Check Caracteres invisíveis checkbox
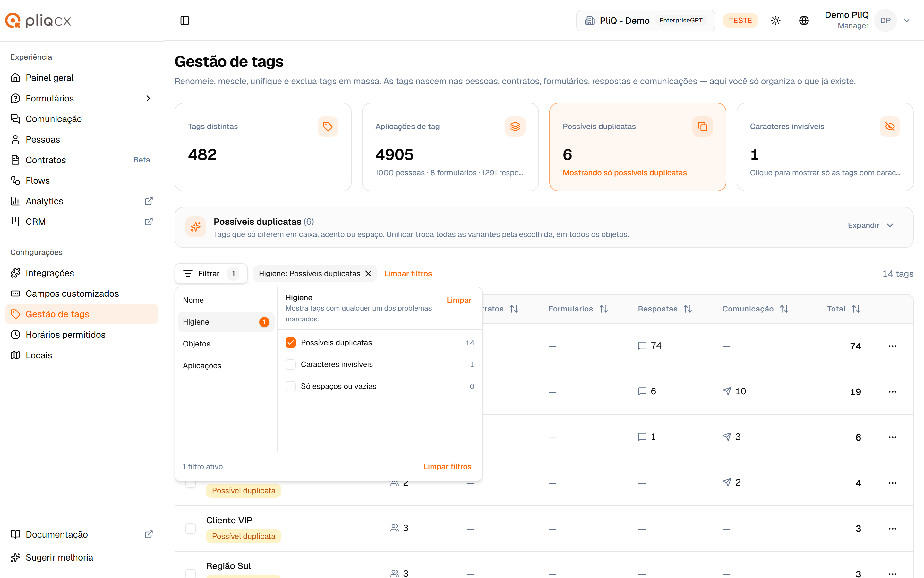The width and height of the screenshot is (924, 578). [x=291, y=365]
